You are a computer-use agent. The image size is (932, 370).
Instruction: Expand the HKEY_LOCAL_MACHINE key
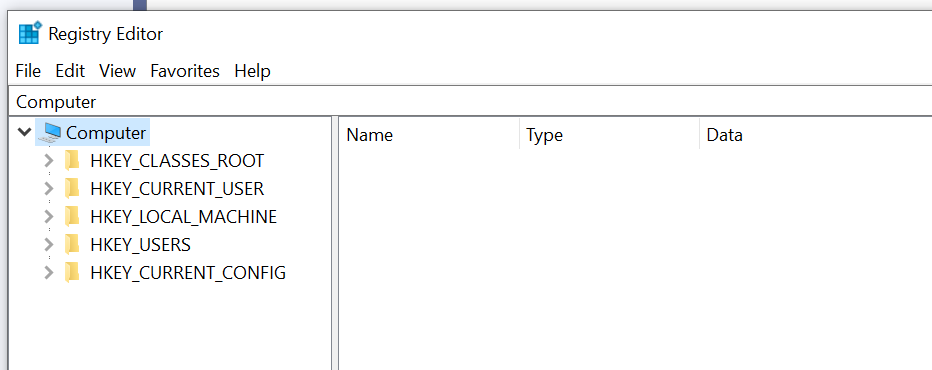tap(49, 217)
